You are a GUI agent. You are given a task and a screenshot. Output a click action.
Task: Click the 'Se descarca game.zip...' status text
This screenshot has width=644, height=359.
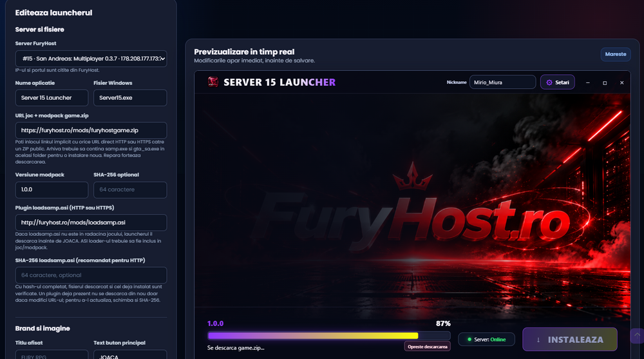point(236,348)
